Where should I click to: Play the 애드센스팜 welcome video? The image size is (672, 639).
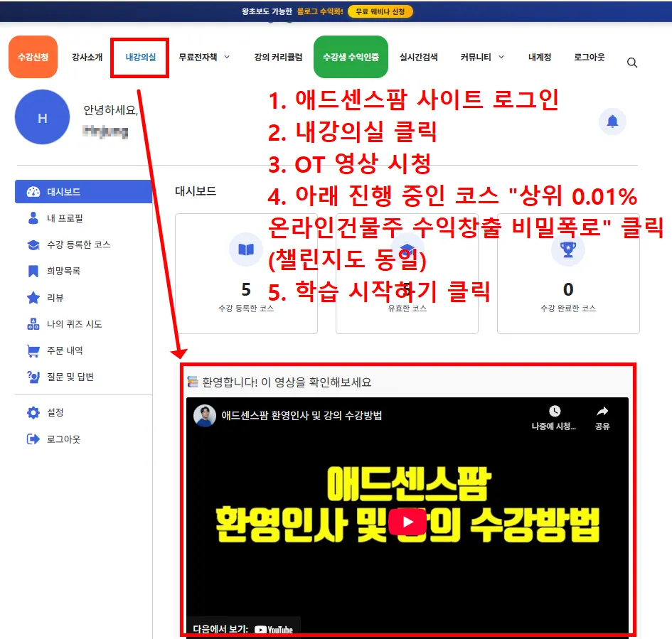407,522
